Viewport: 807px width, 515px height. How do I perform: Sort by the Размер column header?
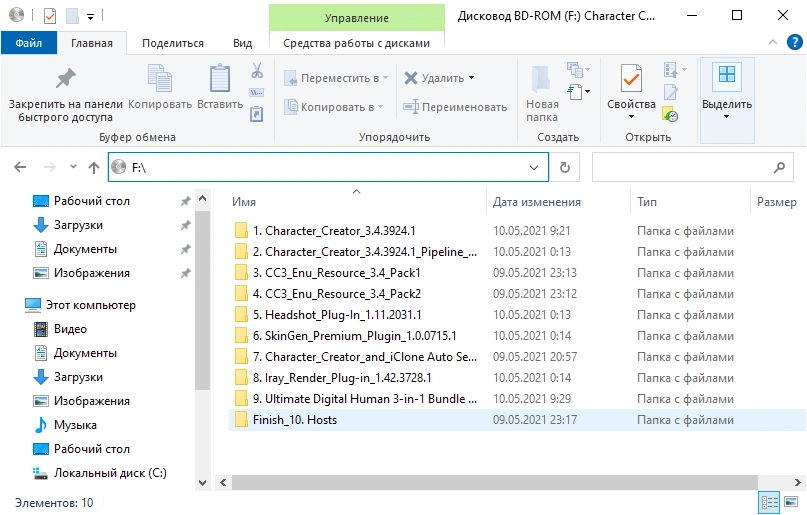(x=777, y=202)
